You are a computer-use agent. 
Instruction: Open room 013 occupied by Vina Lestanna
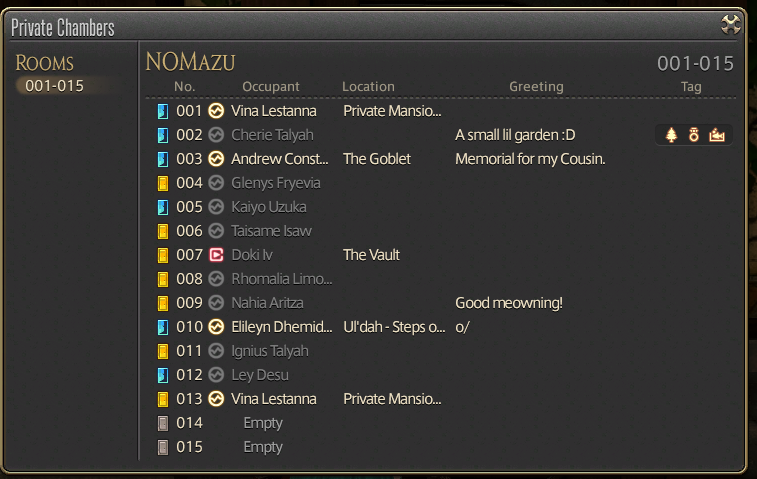click(440, 399)
